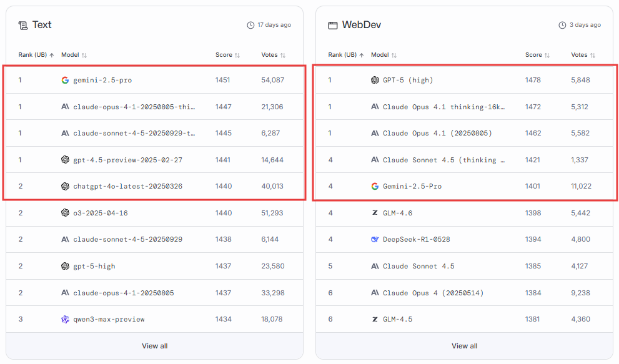Click DeepSeek whale logo beside DeepSeek-R1-0528
This screenshot has height=364, width=619.
click(x=375, y=239)
